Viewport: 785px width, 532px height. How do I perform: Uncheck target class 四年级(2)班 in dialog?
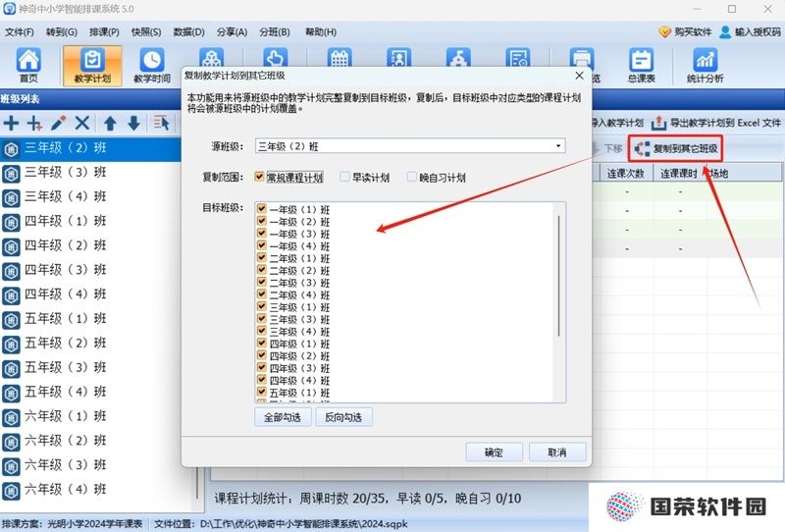[261, 355]
